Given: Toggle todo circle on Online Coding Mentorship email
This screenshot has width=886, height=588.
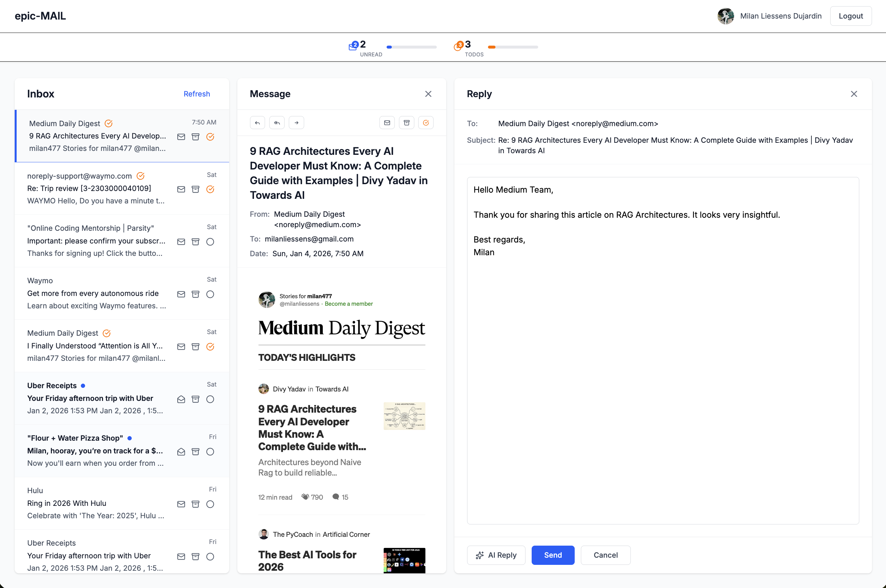Looking at the screenshot, I should (210, 242).
